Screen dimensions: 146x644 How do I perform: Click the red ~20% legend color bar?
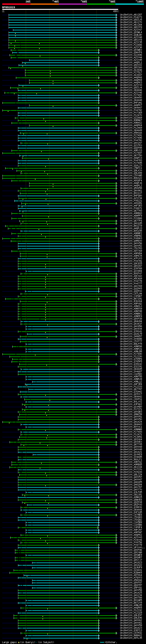pos(16,4)
